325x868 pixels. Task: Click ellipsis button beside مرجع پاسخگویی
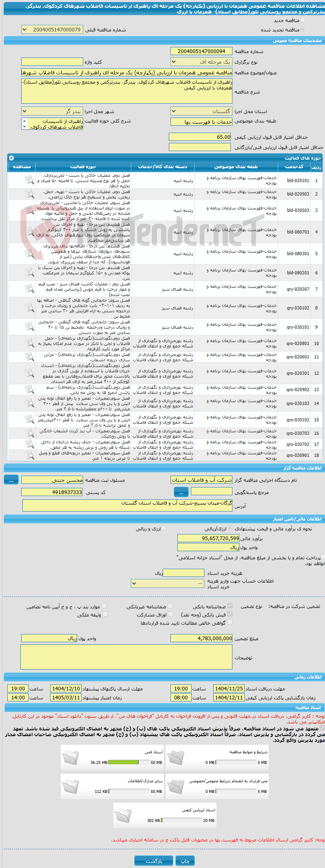[x=181, y=492]
